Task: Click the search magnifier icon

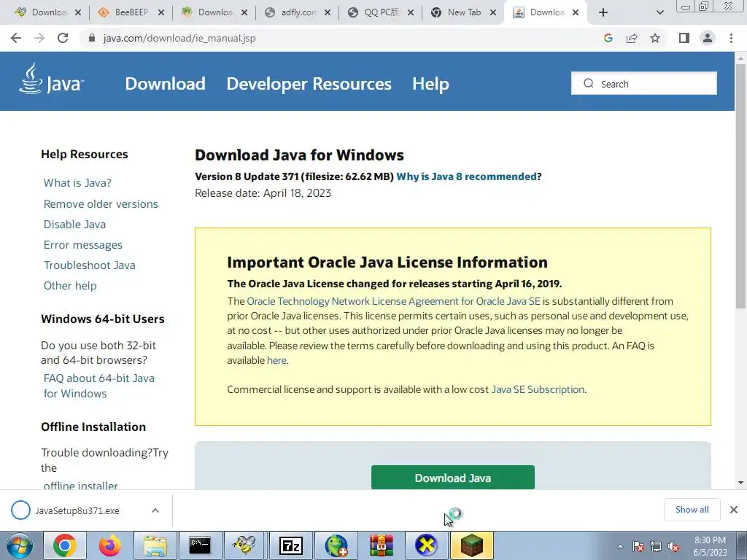Action: [x=589, y=83]
